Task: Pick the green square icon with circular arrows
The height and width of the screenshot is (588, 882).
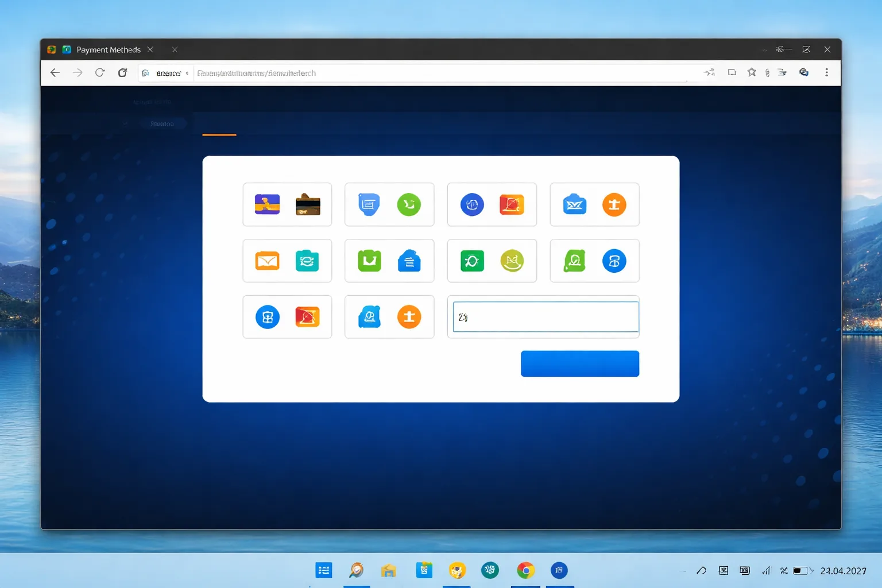Action: tap(472, 261)
